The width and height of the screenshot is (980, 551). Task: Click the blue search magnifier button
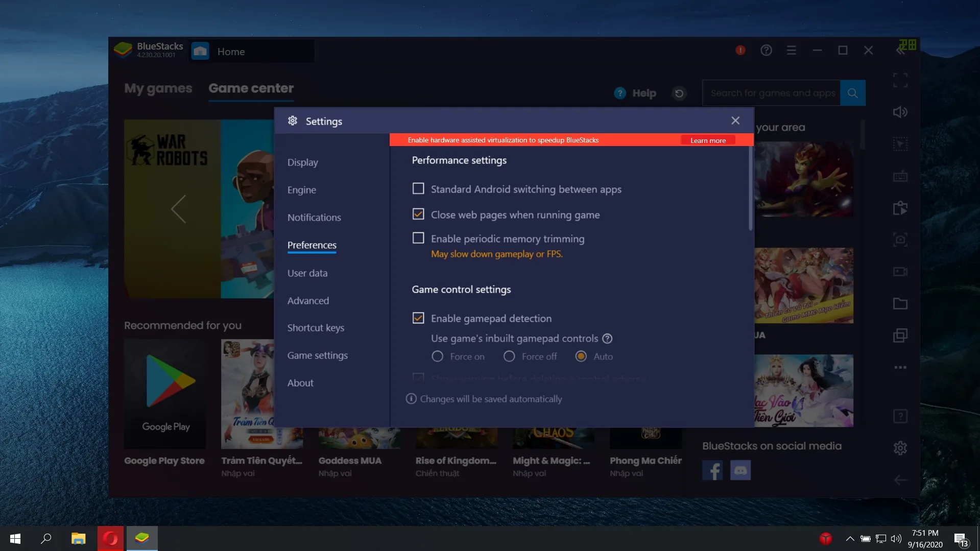click(852, 93)
